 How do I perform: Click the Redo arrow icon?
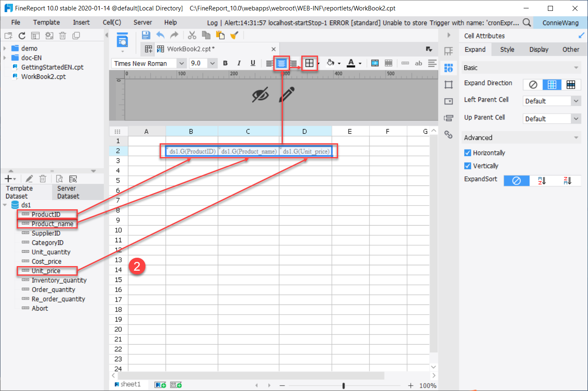(174, 35)
